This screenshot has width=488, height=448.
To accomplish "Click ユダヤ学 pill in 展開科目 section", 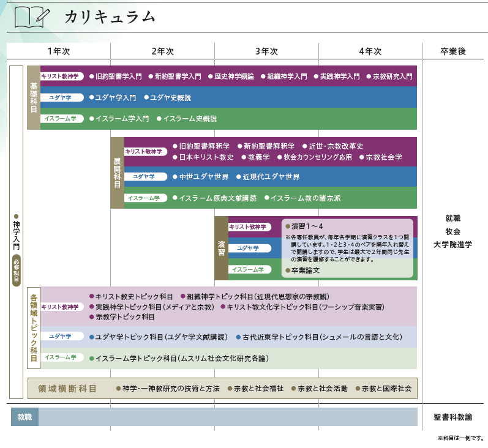I will click(145, 176).
